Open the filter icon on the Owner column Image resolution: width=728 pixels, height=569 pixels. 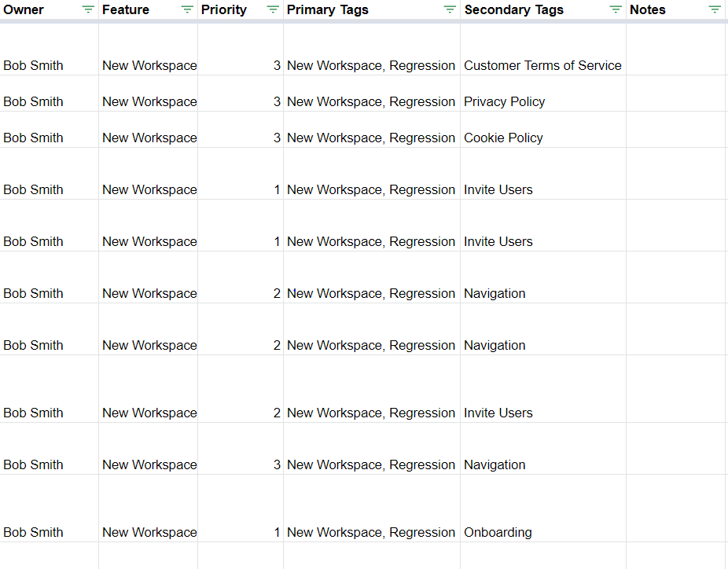point(87,9)
